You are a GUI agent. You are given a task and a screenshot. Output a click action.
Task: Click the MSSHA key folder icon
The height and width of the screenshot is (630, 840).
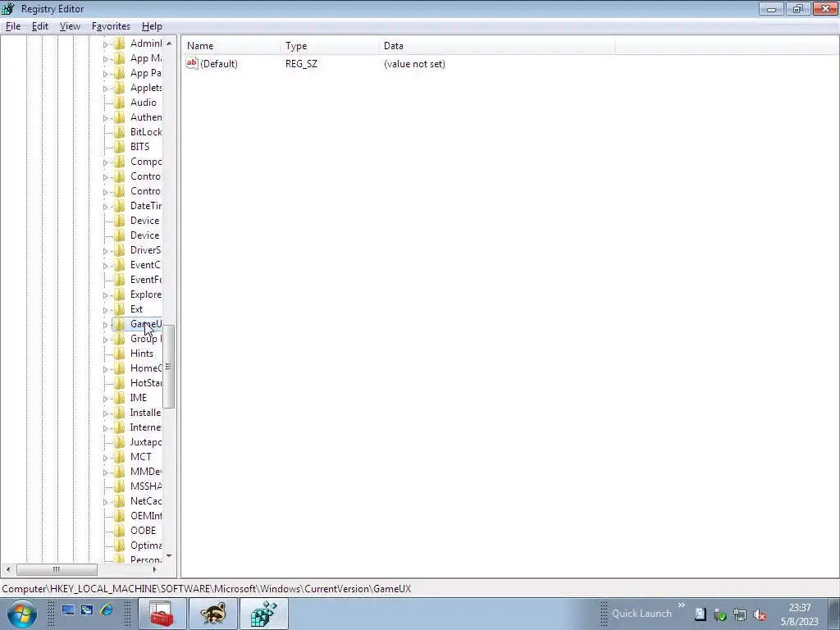(120, 486)
